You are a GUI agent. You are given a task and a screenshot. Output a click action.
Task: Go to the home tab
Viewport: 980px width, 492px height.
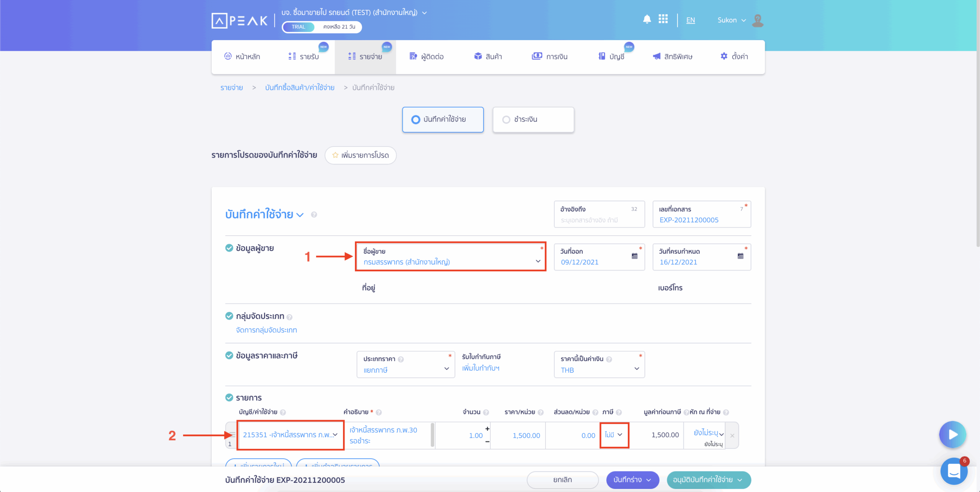pyautogui.click(x=242, y=57)
